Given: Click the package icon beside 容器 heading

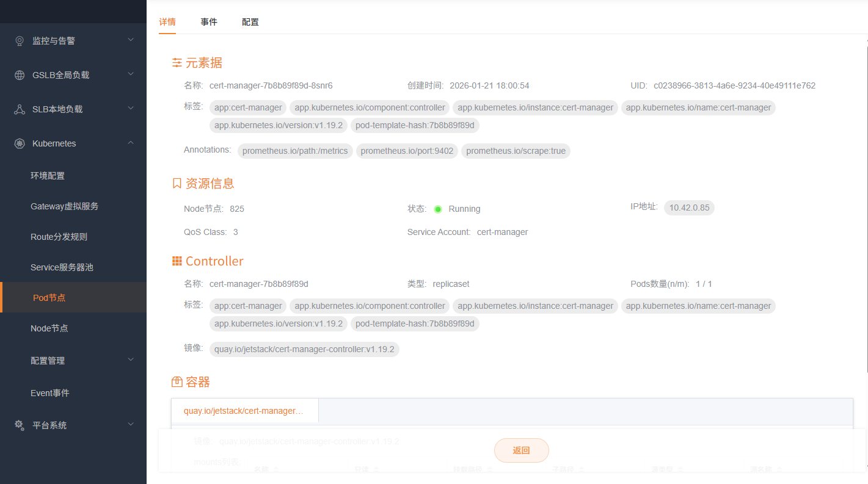Looking at the screenshot, I should (x=176, y=381).
